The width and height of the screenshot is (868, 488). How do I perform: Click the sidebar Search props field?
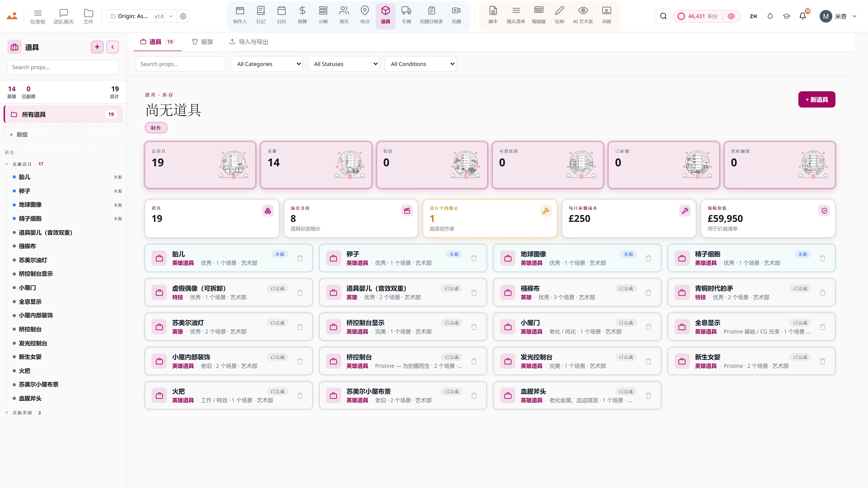(x=63, y=67)
